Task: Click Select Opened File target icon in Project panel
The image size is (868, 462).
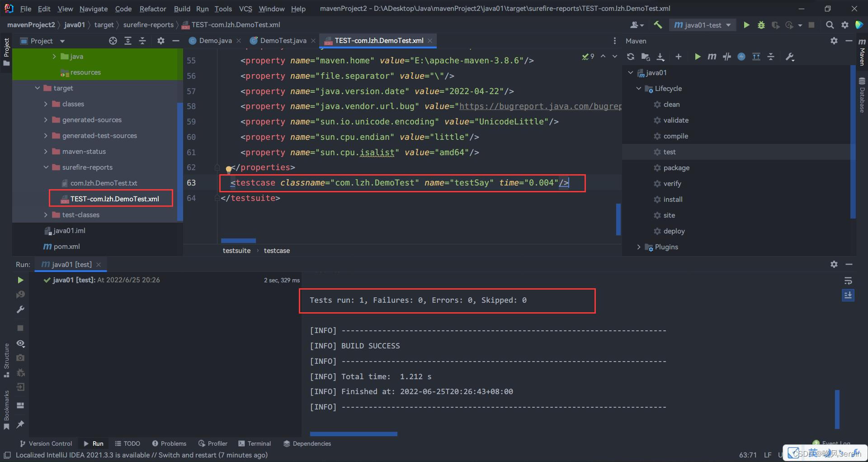Action: [x=113, y=41]
